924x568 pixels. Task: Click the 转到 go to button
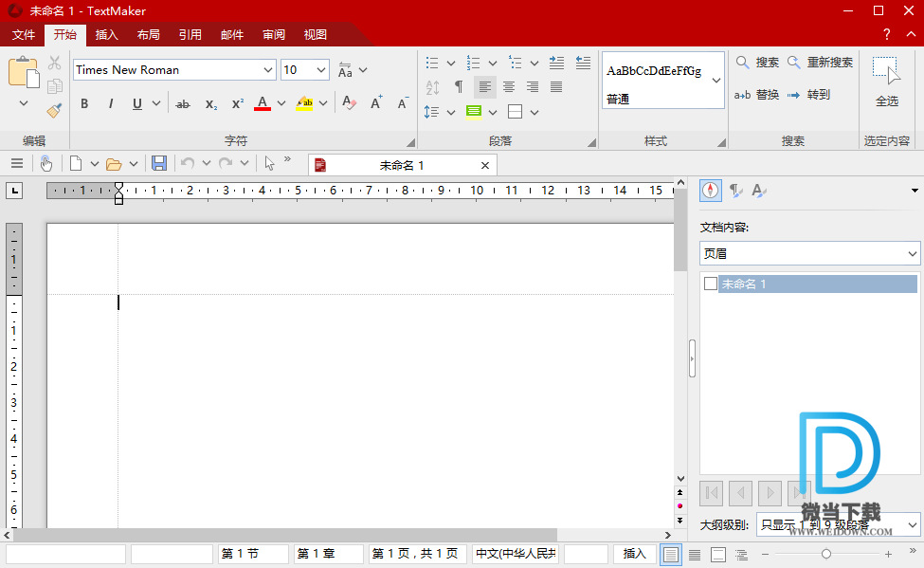point(808,95)
